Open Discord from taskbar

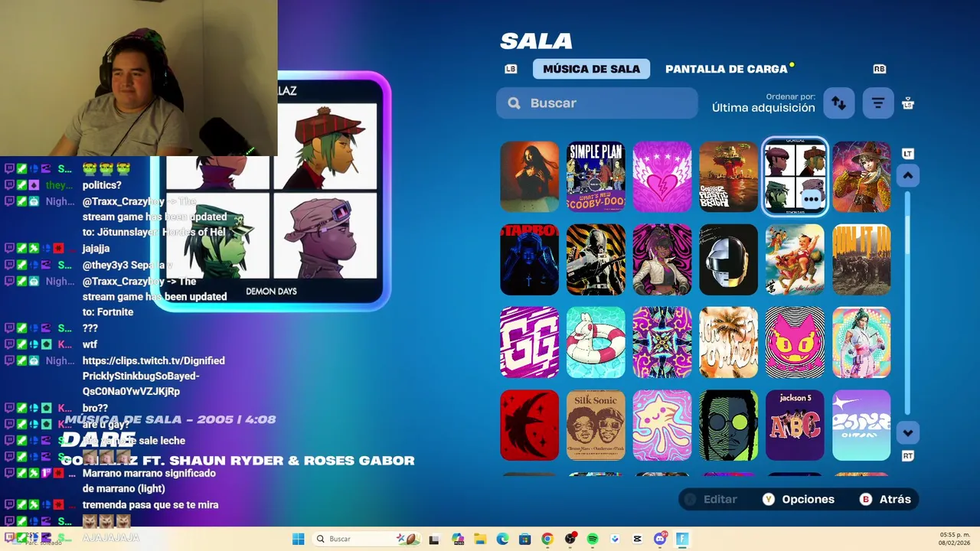click(x=660, y=539)
